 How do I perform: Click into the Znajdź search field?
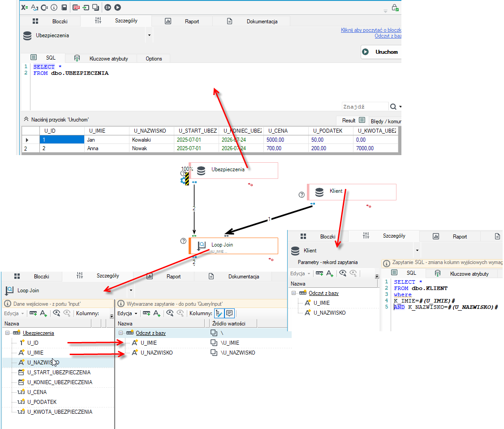click(365, 106)
